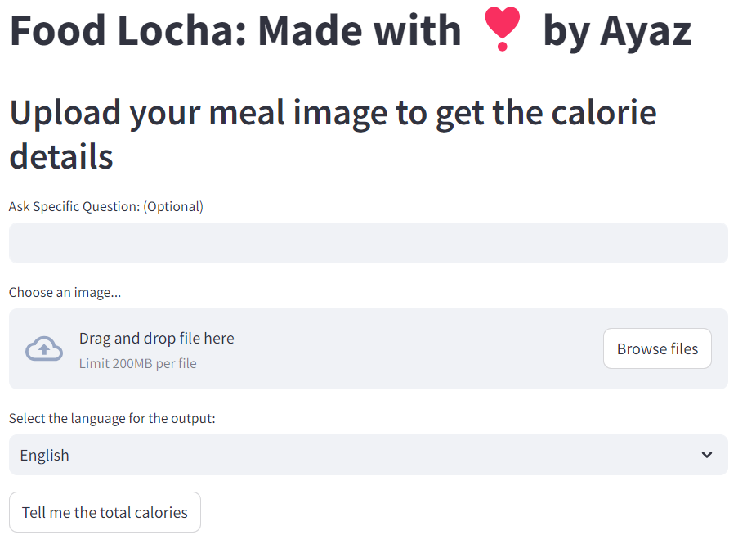The height and width of the screenshot is (544, 756).
Task: Click the 'by Ayaz' text in title
Action: [x=616, y=31]
